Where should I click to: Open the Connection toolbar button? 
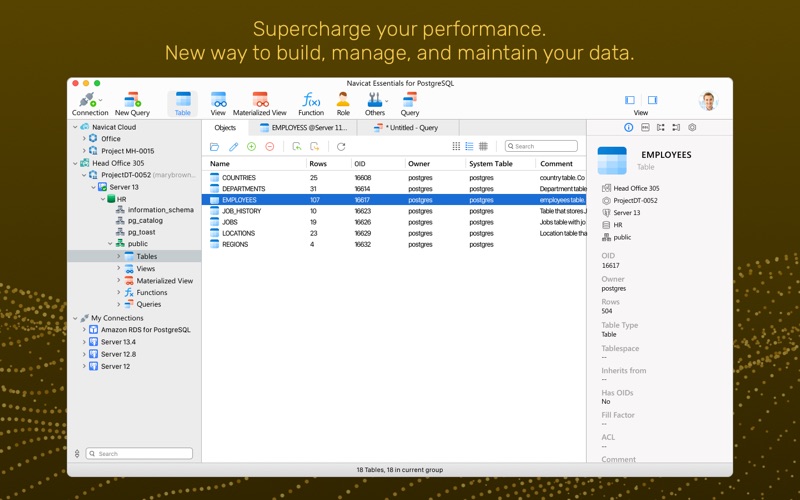90,104
